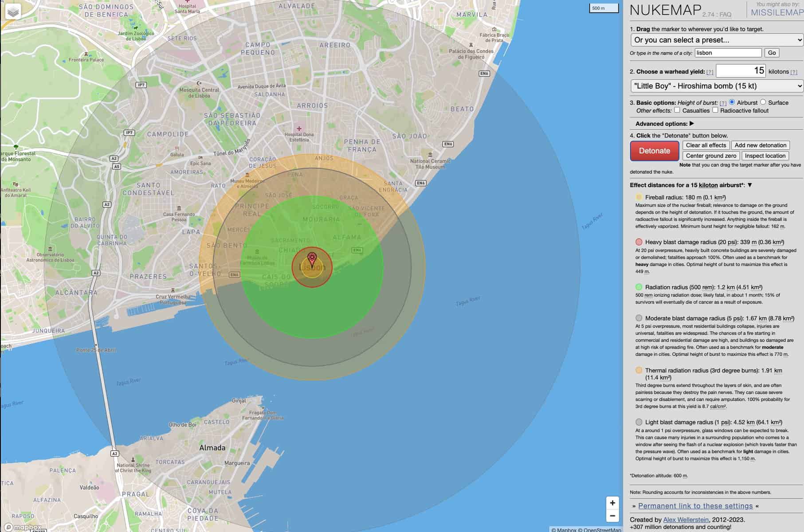
Task: Open the FAQ link beside NUKEMAP title
Action: [725, 15]
